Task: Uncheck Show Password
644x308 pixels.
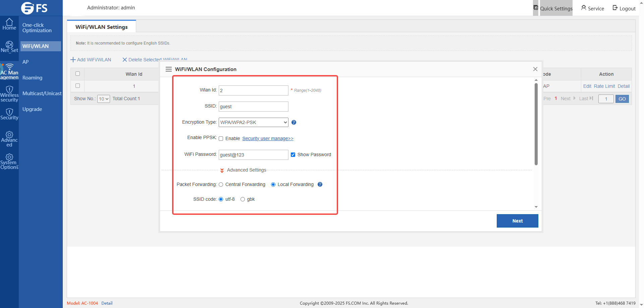Action: (x=293, y=155)
